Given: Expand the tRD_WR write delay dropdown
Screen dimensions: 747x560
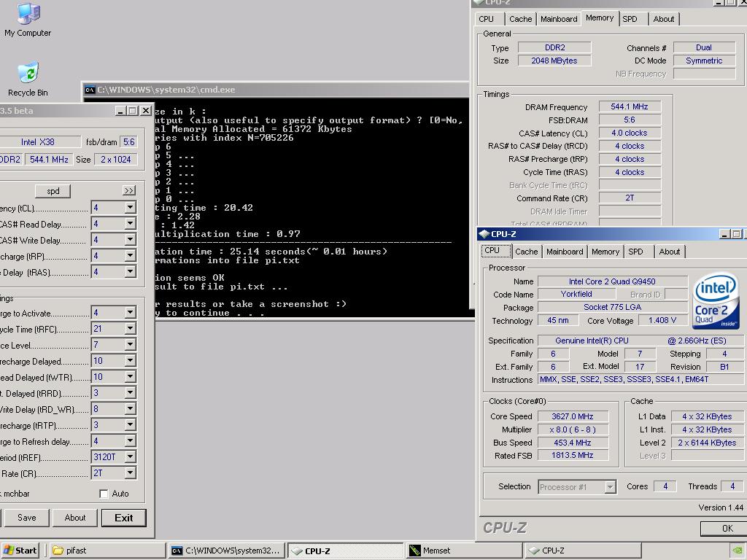Looking at the screenshot, I should click(x=130, y=408).
